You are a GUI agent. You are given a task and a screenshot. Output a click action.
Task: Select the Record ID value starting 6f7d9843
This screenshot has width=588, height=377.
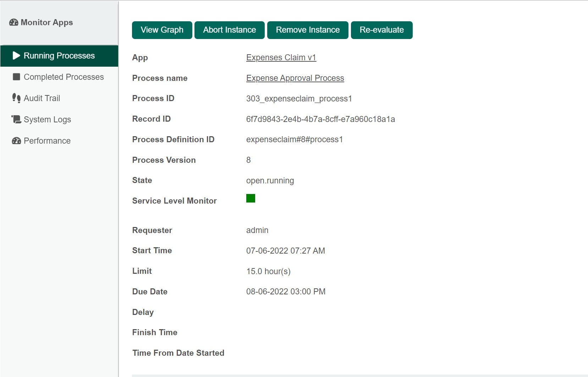pyautogui.click(x=320, y=119)
